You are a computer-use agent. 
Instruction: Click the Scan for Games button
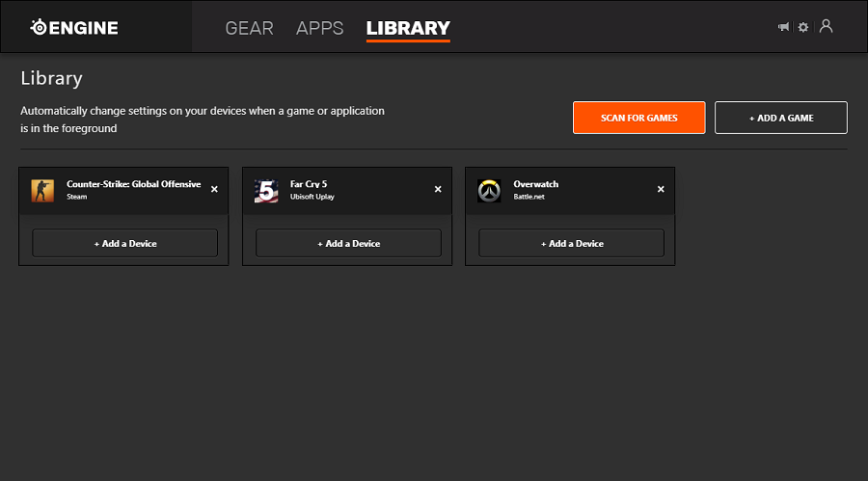coord(638,118)
